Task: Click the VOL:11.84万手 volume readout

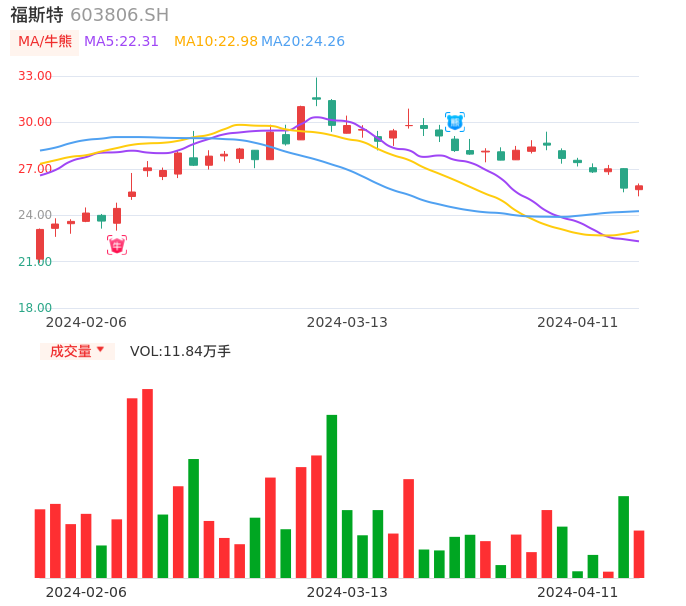Action: [x=180, y=351]
